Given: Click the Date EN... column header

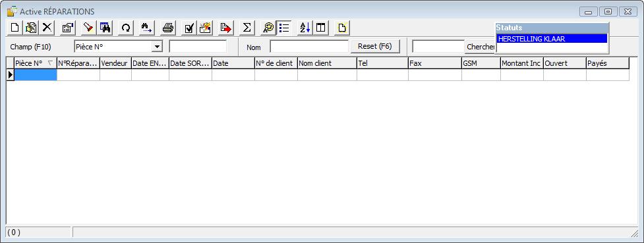Looking at the screenshot, I should [x=150, y=63].
